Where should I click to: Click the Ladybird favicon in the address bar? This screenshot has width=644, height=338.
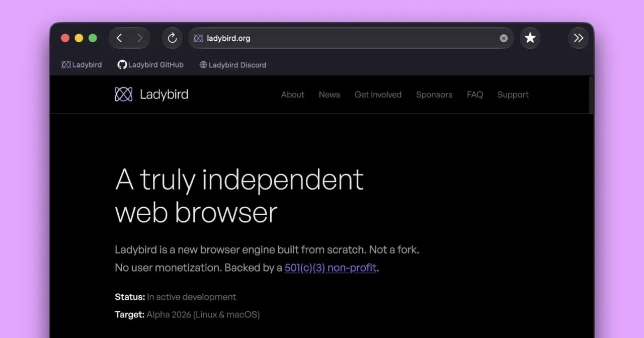click(198, 38)
